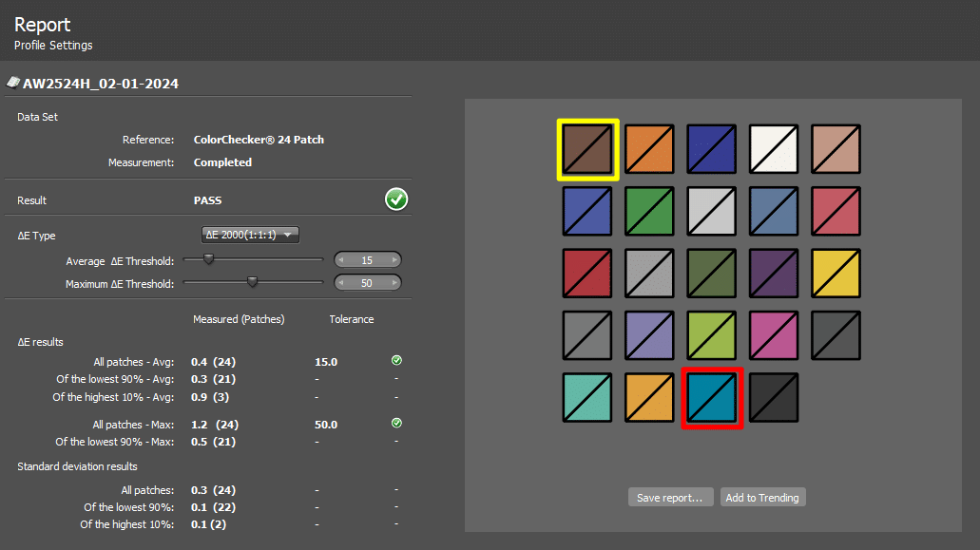Select the red-highlighted cyan blue patch
Screen dimensions: 980x550
(712, 398)
